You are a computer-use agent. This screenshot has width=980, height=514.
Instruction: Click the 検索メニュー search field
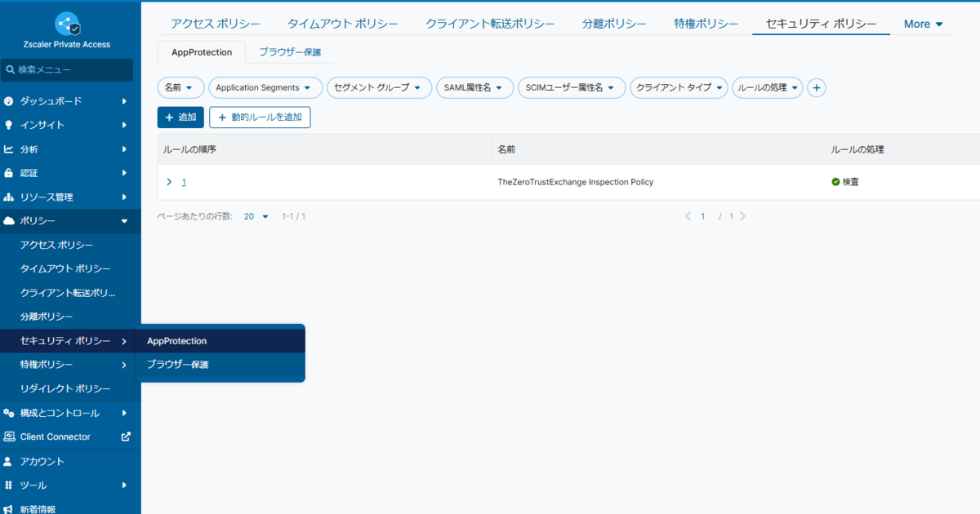(x=67, y=70)
